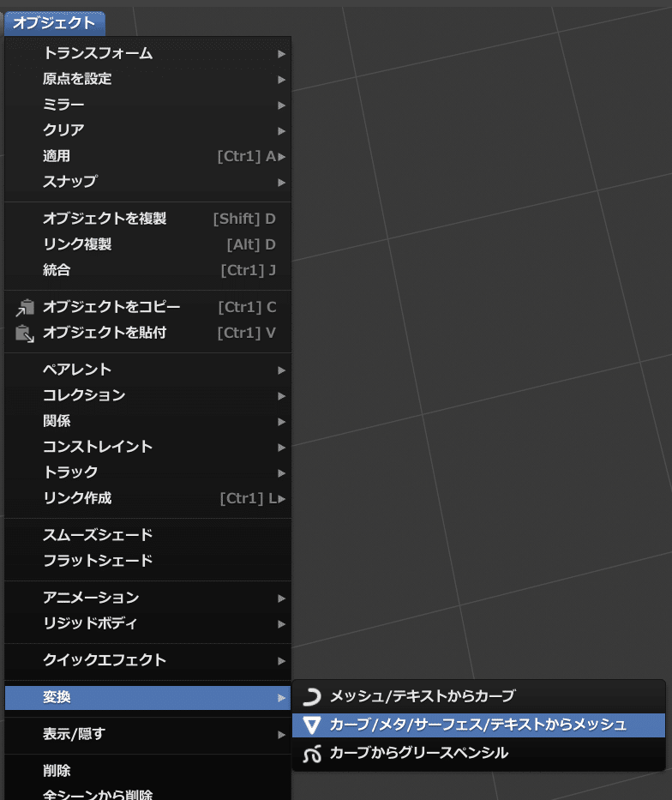Choose オブジェクトを複製 from the menu

click(148, 219)
